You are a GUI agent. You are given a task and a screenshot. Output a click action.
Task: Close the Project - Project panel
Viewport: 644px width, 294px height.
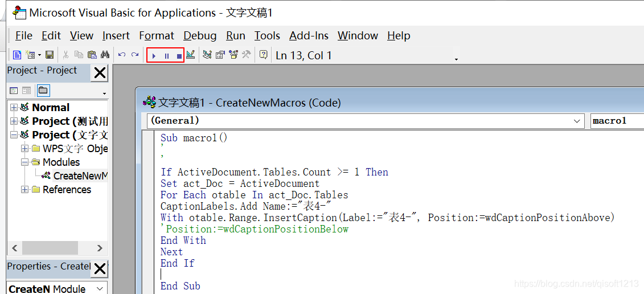pyautogui.click(x=100, y=73)
